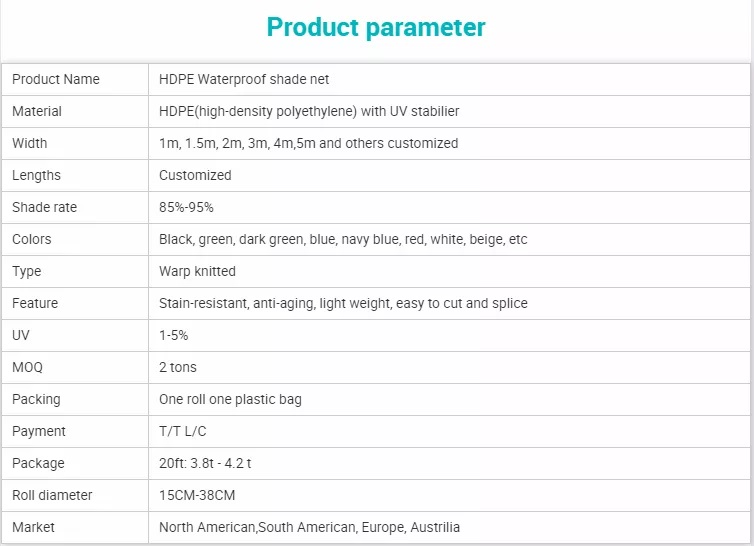Click the "85%-95%" shade rate value
The width and height of the screenshot is (754, 546).
186,207
